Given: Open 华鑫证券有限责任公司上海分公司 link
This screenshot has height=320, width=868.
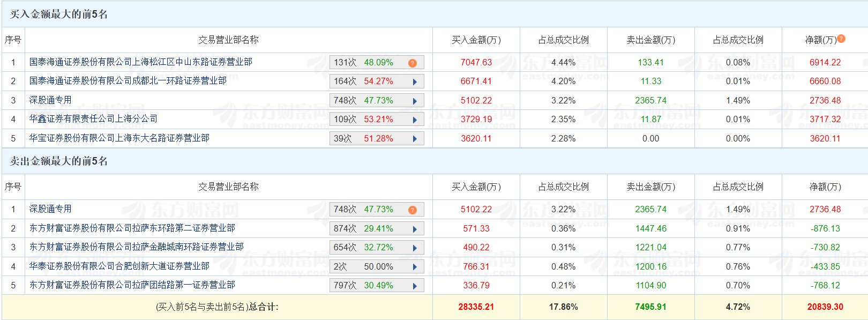Looking at the screenshot, I should point(93,119).
